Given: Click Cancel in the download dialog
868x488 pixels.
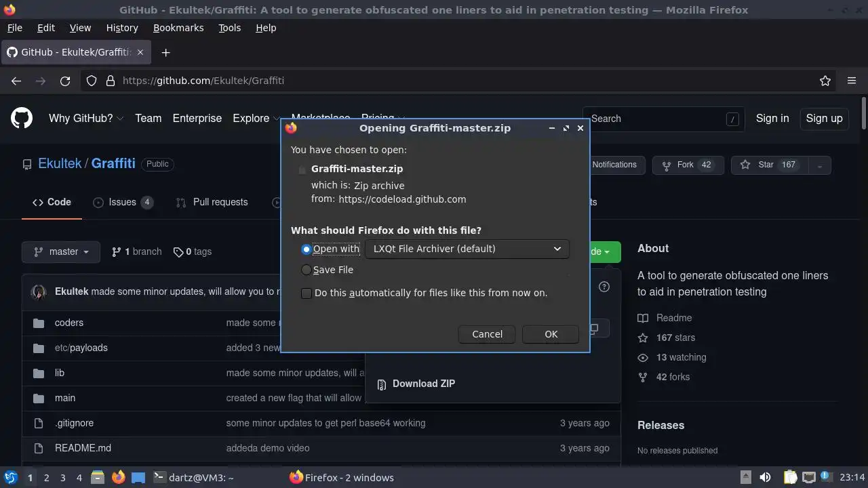Looking at the screenshot, I should (x=487, y=334).
